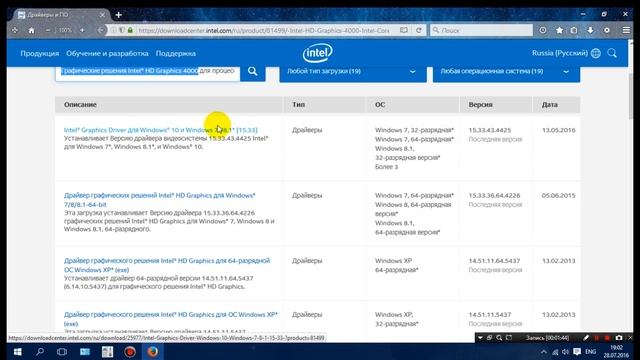The width and height of the screenshot is (640, 360).
Task: Click the globe language icon
Action: (x=596, y=53)
